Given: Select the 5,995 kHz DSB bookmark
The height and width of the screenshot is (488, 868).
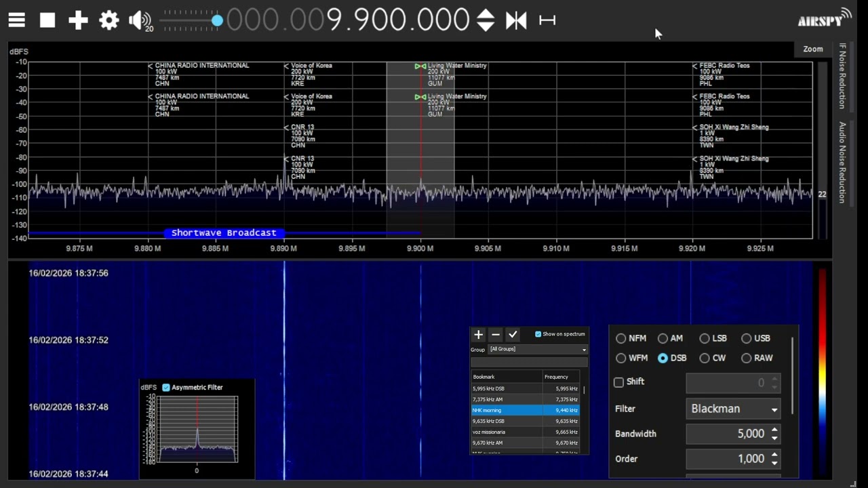Looking at the screenshot, I should (526, 388).
